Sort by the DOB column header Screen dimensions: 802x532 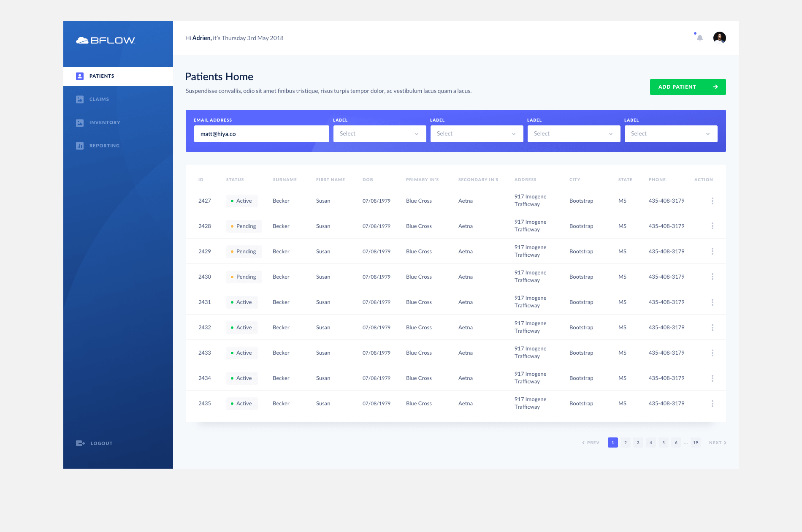[368, 180]
